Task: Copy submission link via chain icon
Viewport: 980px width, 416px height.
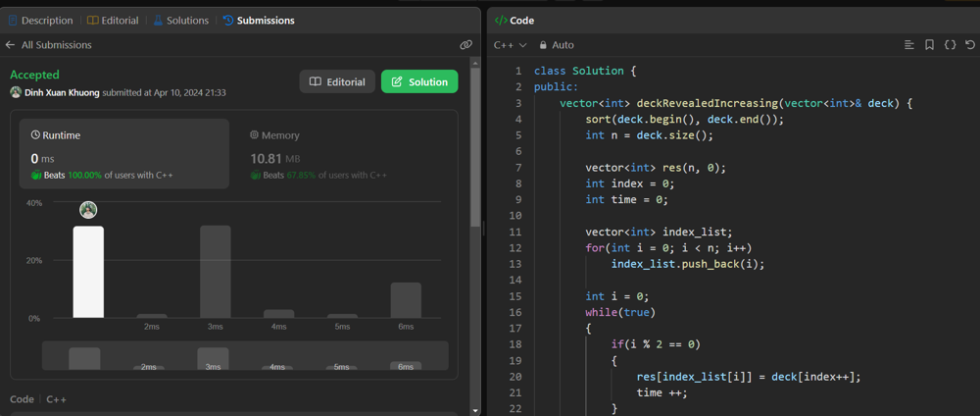Action: [465, 45]
